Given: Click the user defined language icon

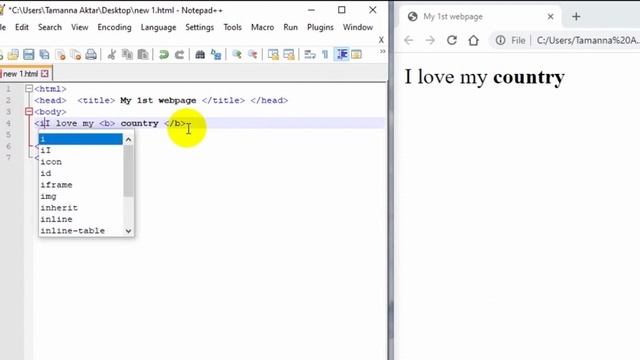Looking at the screenshot, I should point(356,54).
